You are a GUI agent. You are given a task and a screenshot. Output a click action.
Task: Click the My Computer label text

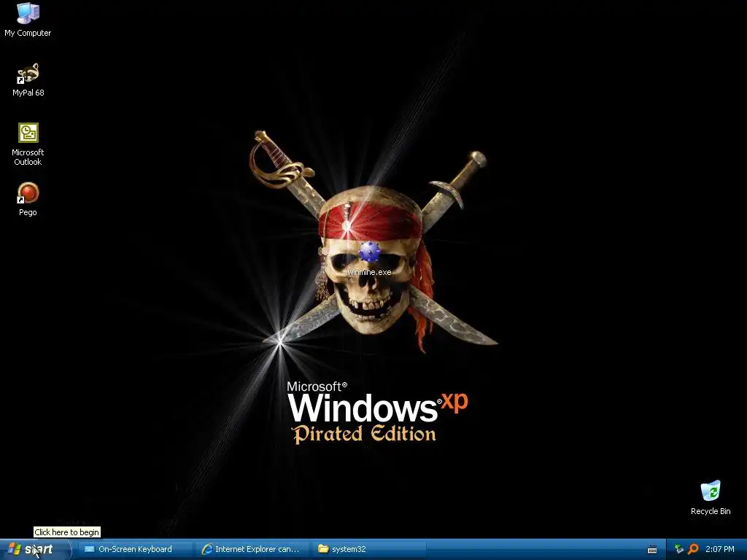point(28,33)
